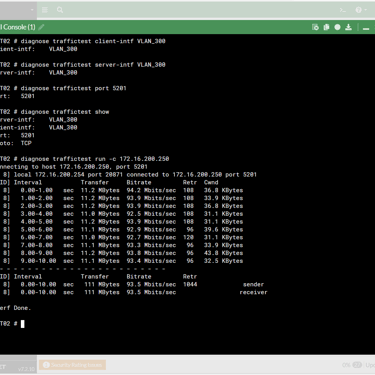Click the 'erf Done.' completion line
This screenshot has height=375, width=375.
click(15, 308)
